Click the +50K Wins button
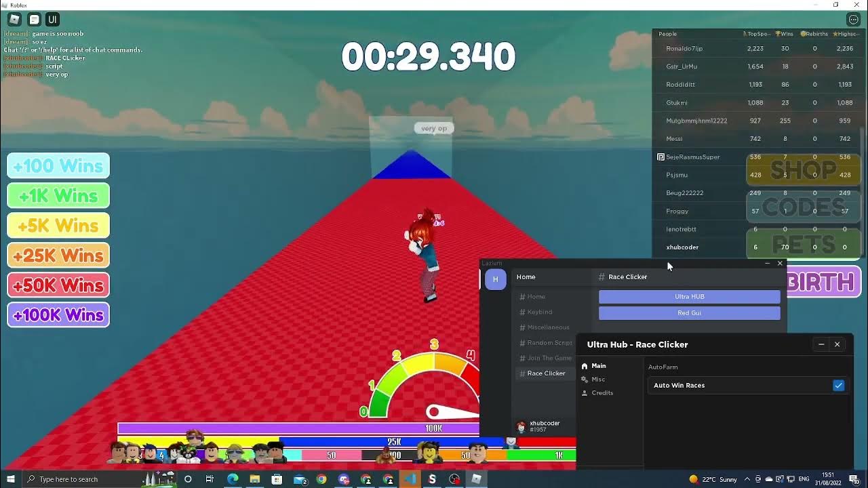Screen dimensions: 868x488 pyautogui.click(x=58, y=285)
